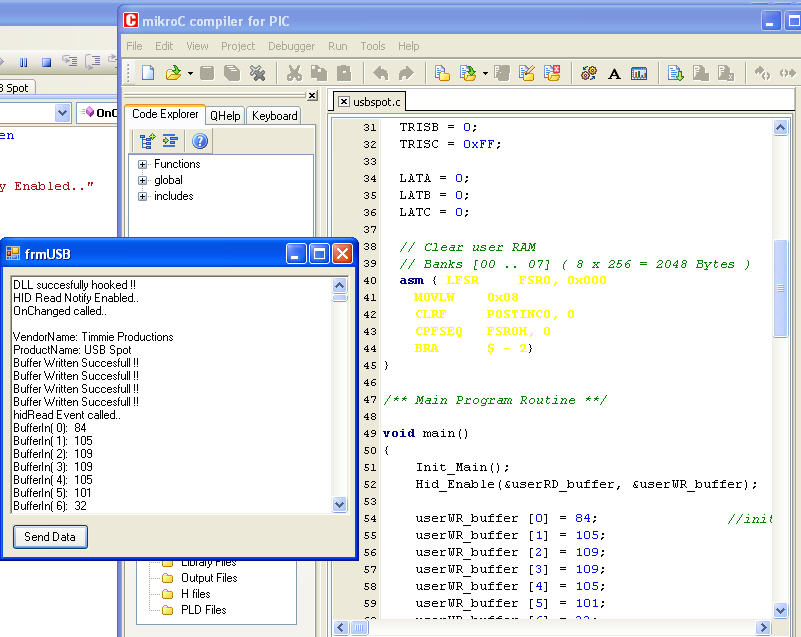Viewport: 801px width, 637px height.
Task: Select the Output Files folder
Action: [x=208, y=578]
